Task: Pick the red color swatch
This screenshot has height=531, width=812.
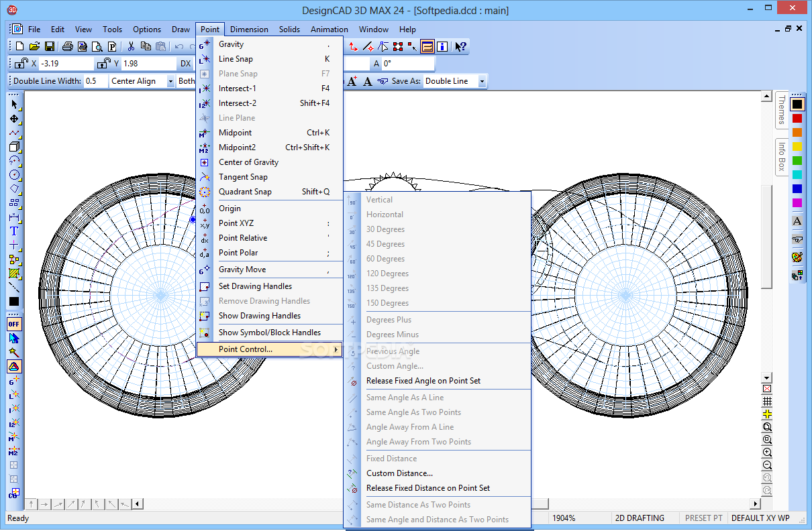Action: point(797,119)
